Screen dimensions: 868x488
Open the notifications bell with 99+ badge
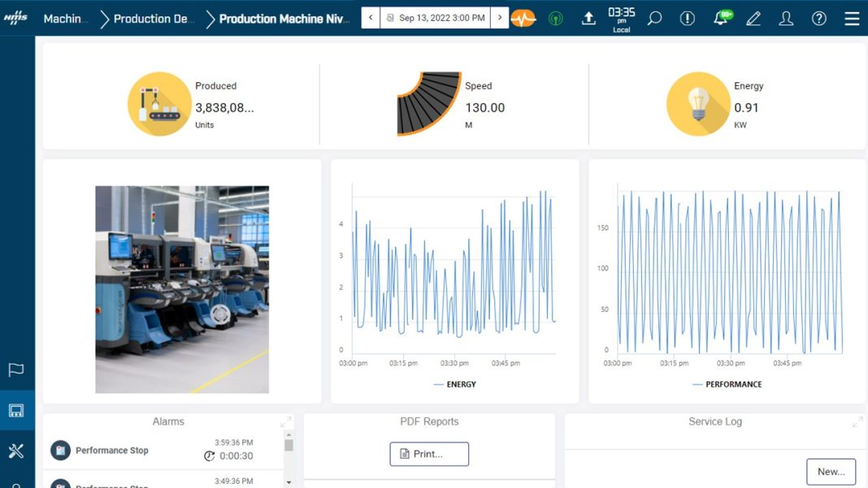(x=720, y=18)
